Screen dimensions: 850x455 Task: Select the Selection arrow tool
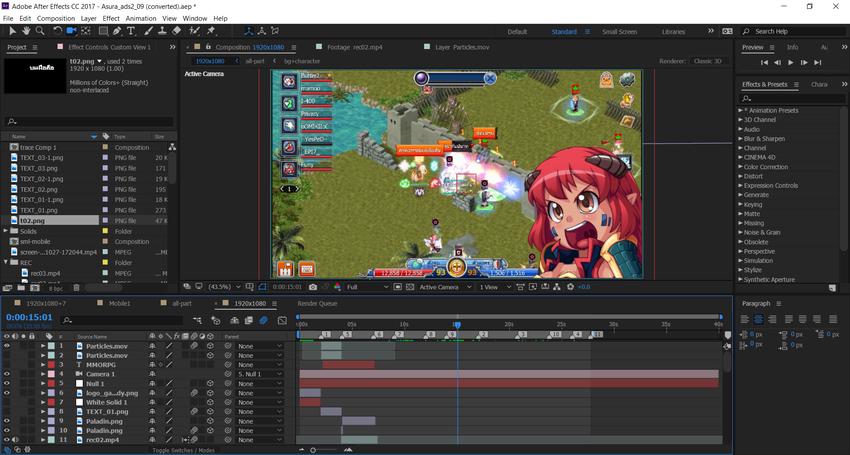tap(12, 31)
